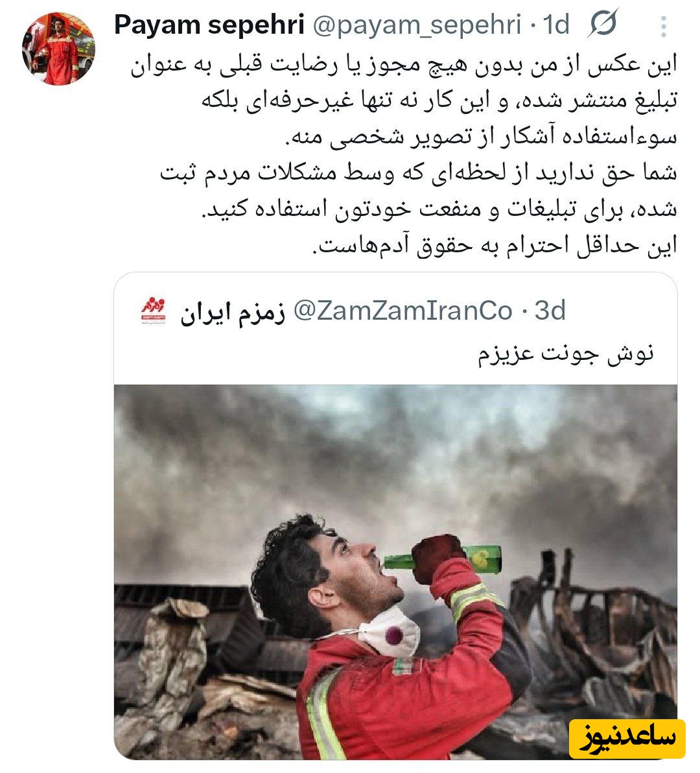This screenshot has height=773, width=700.
Task: Tap the ZamZam Iran red logo avatar
Action: coord(154,311)
